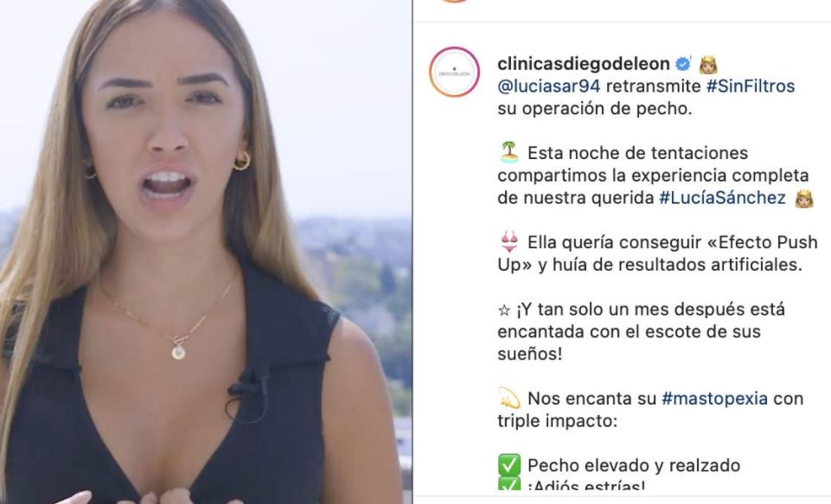831x504 pixels.
Task: Open the #LucíaSánchez hashtag
Action: [x=722, y=198]
